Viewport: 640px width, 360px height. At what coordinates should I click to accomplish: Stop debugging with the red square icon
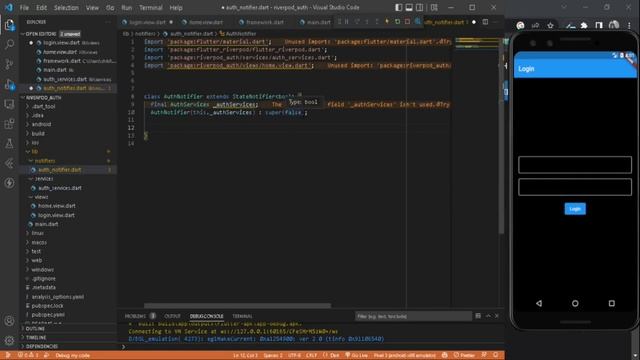coord(407,22)
